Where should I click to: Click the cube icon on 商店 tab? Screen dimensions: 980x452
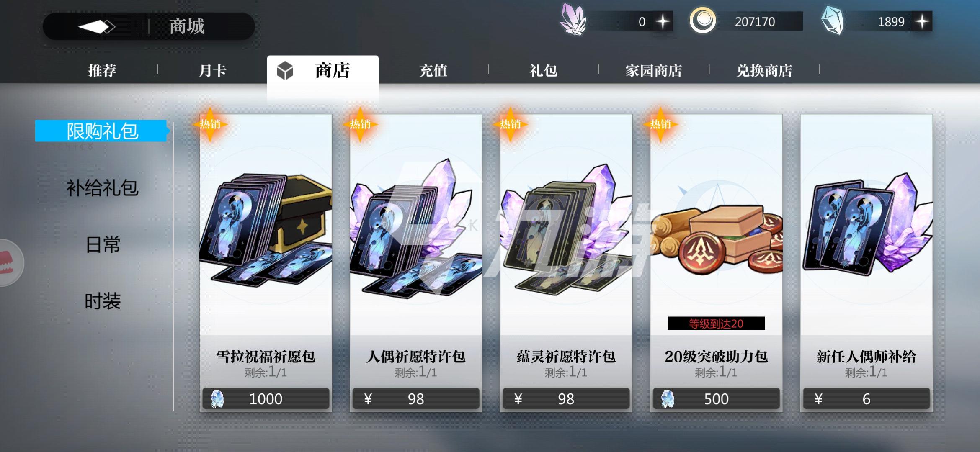point(285,71)
